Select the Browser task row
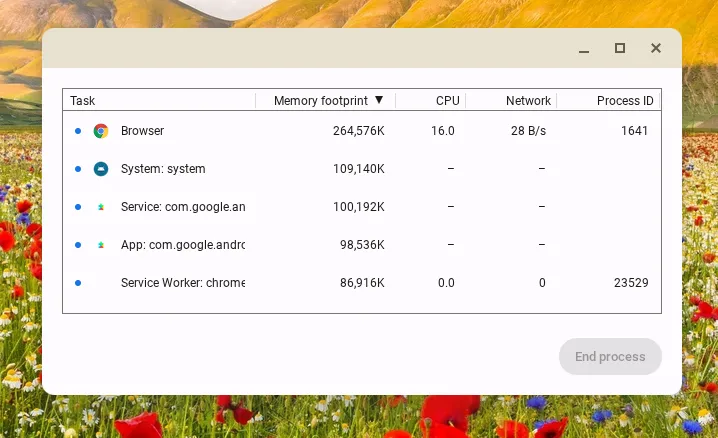The image size is (718, 438). coord(142,131)
